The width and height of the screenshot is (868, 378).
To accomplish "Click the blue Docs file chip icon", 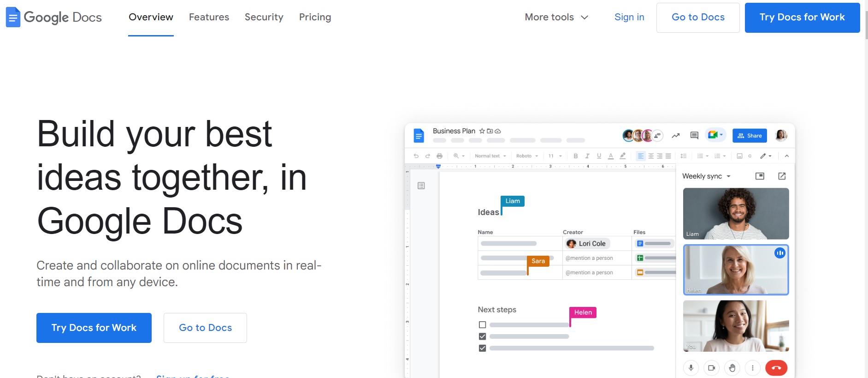I will click(640, 243).
